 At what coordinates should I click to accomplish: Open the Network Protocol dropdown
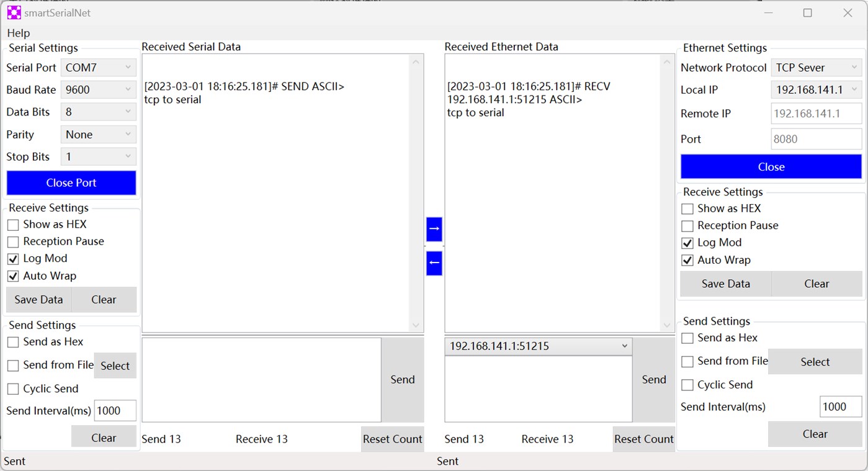point(816,68)
